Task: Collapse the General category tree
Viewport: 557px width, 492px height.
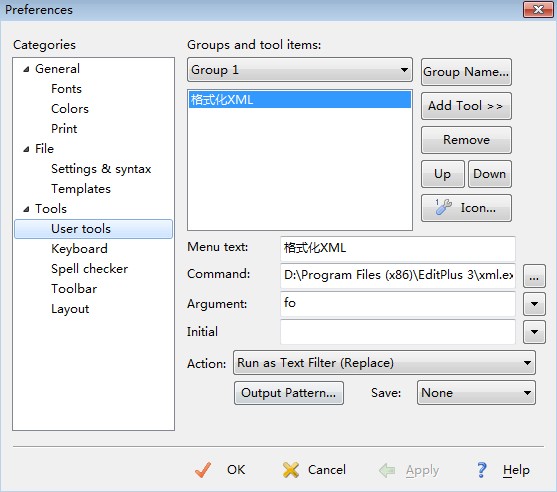Action: tap(26, 69)
